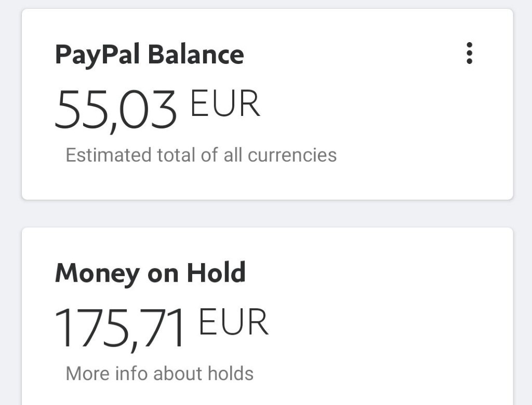
Task: Tap the word "Balance" in the card heading
Action: [x=196, y=55]
